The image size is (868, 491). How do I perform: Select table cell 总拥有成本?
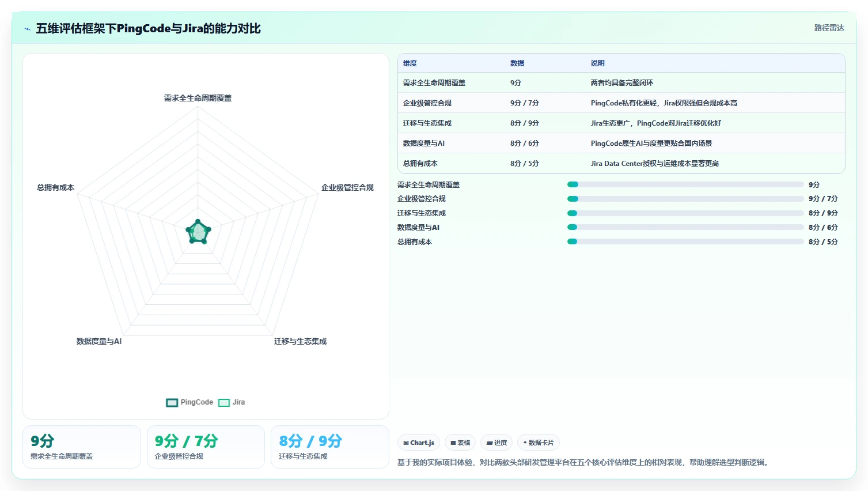click(x=420, y=164)
